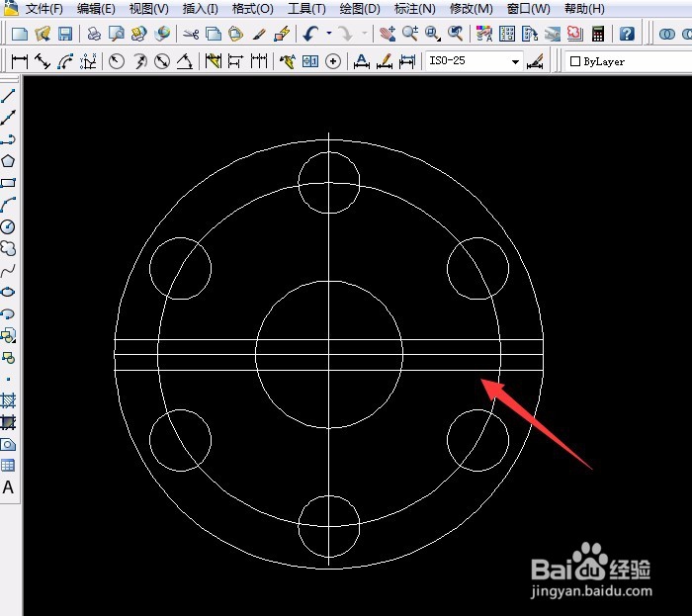Select the Multiline Text A tool
Screen dimensions: 692x616
tap(8, 487)
